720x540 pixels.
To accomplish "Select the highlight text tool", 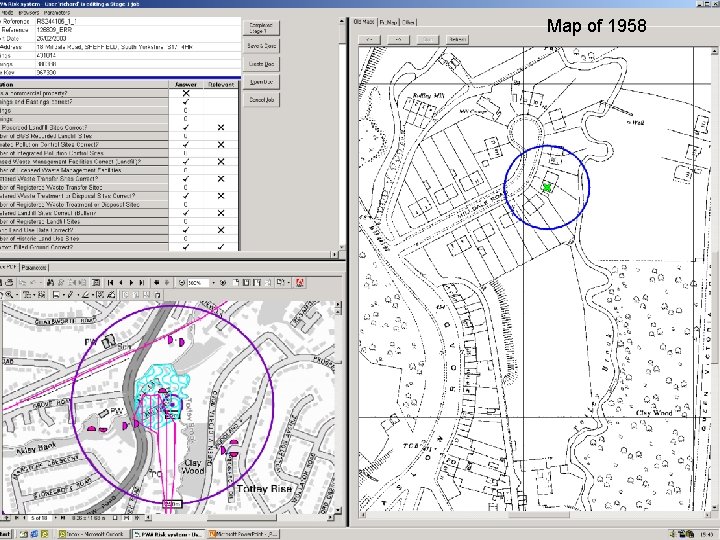I will click(x=85, y=295).
